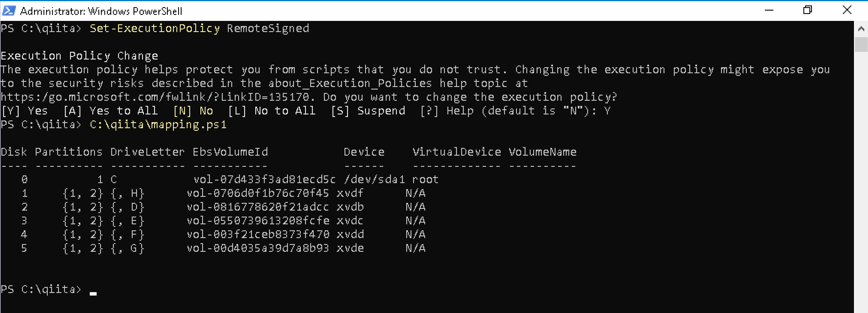The width and height of the screenshot is (868, 313).
Task: Click the minimize window button
Action: point(769,11)
